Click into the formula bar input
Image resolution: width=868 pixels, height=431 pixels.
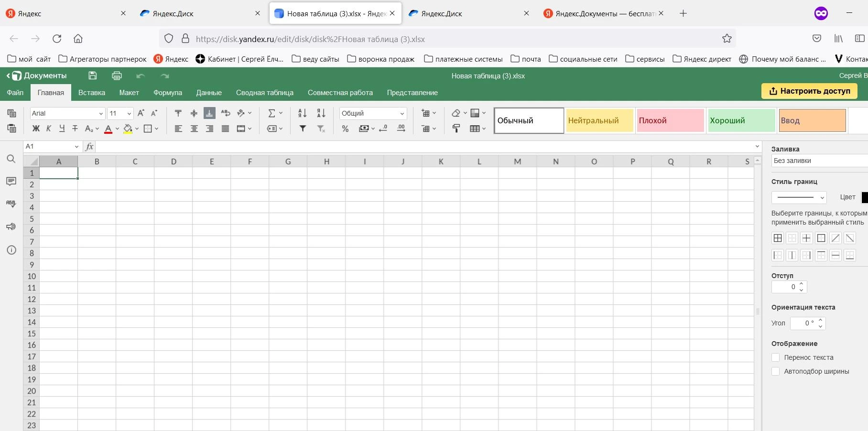coord(421,147)
